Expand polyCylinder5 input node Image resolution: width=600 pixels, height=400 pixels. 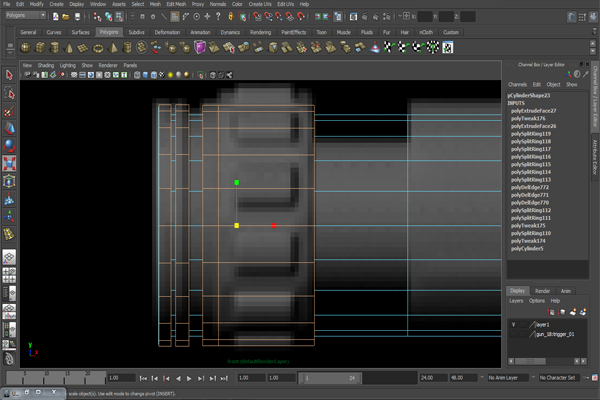(x=527, y=248)
